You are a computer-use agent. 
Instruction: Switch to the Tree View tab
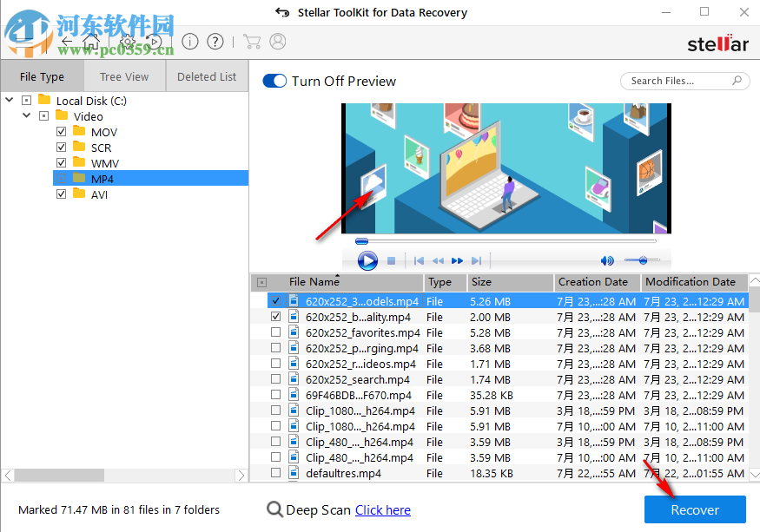coord(123,76)
